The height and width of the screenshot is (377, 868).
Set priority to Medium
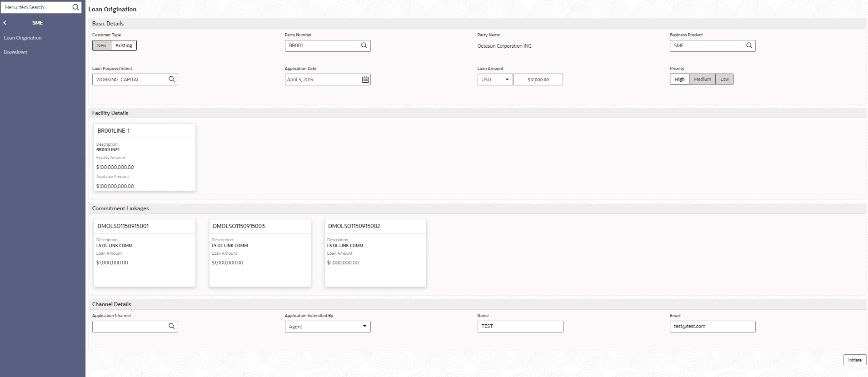tap(702, 79)
